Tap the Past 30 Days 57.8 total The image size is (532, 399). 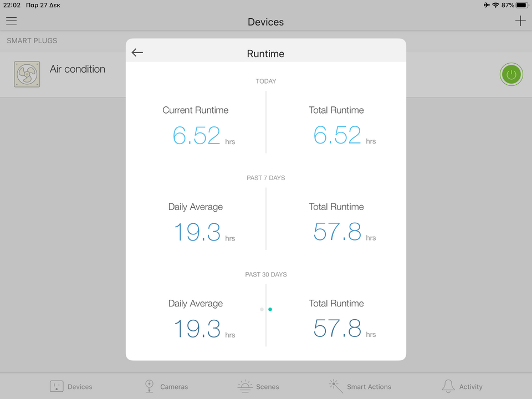click(337, 329)
